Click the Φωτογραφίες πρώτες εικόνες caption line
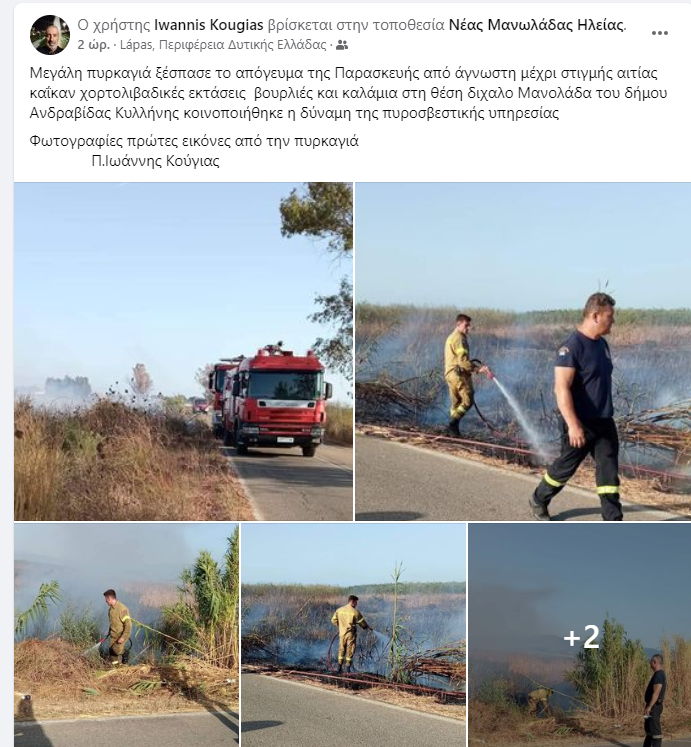This screenshot has width=691, height=747. coord(194,141)
